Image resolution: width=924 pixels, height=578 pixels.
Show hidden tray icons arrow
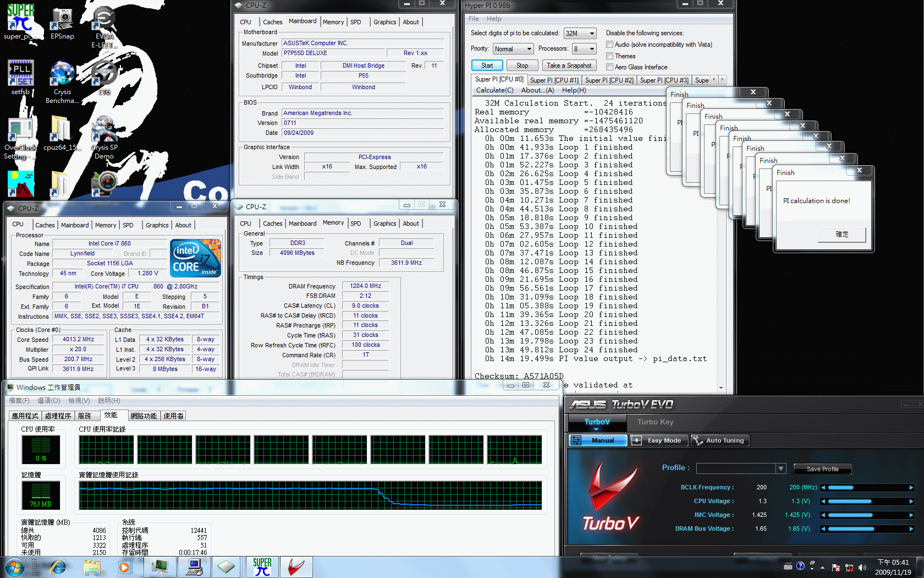click(x=823, y=567)
